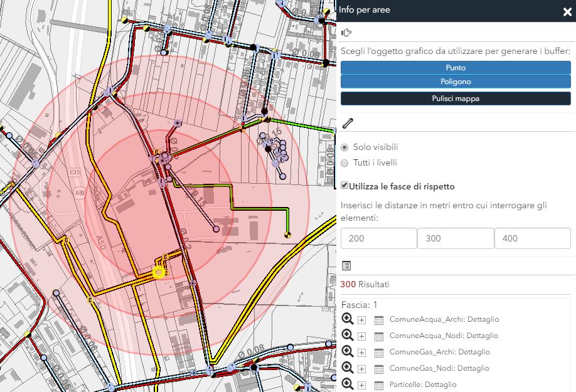Viewport: 576px width, 392px height.
Task: Clear the map with Pulisci mappa
Action: pyautogui.click(x=456, y=98)
